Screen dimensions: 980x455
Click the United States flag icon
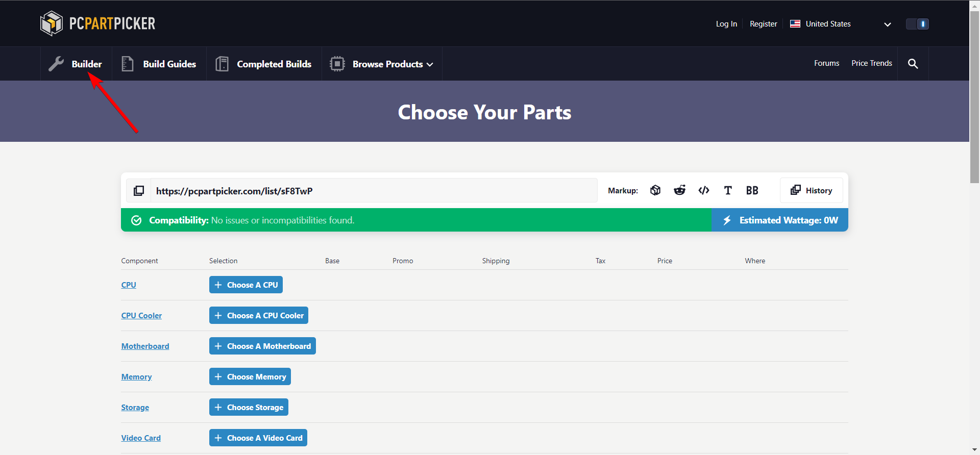click(795, 23)
